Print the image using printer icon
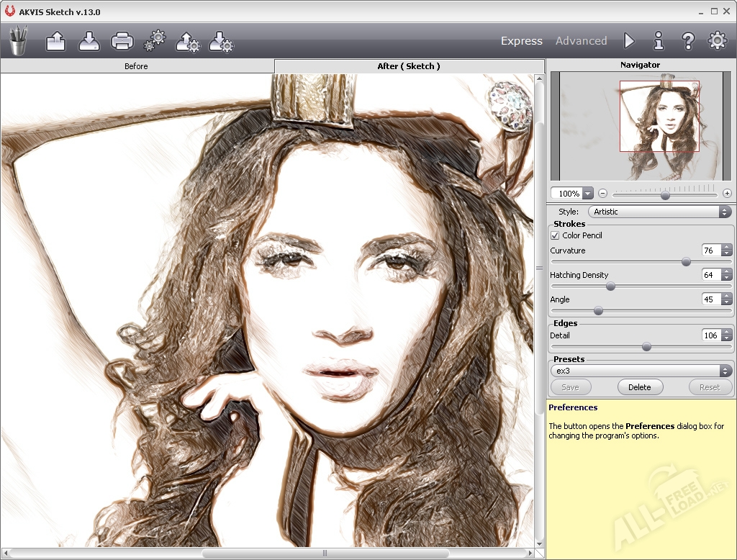Image resolution: width=737 pixels, height=560 pixels. tap(122, 41)
